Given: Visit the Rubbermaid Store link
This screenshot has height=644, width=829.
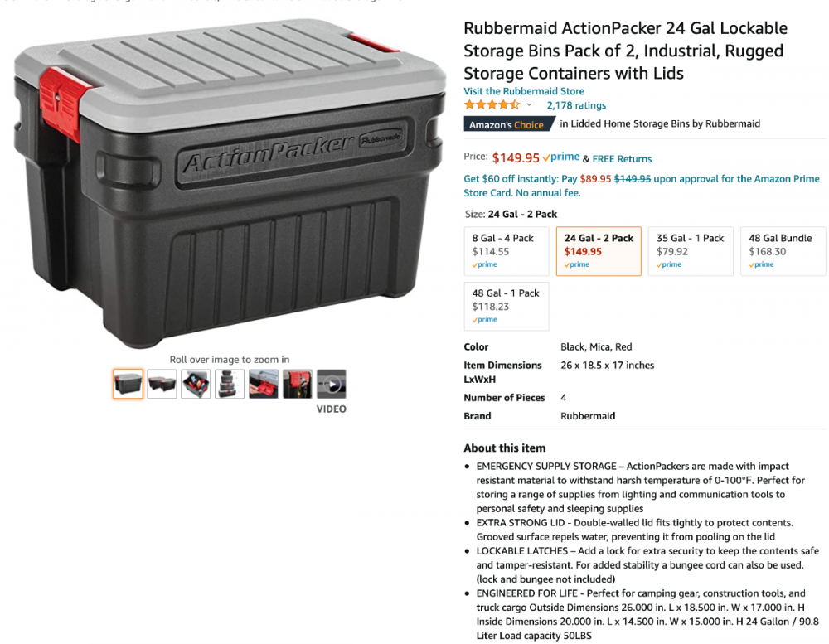Looking at the screenshot, I should click(x=524, y=91).
